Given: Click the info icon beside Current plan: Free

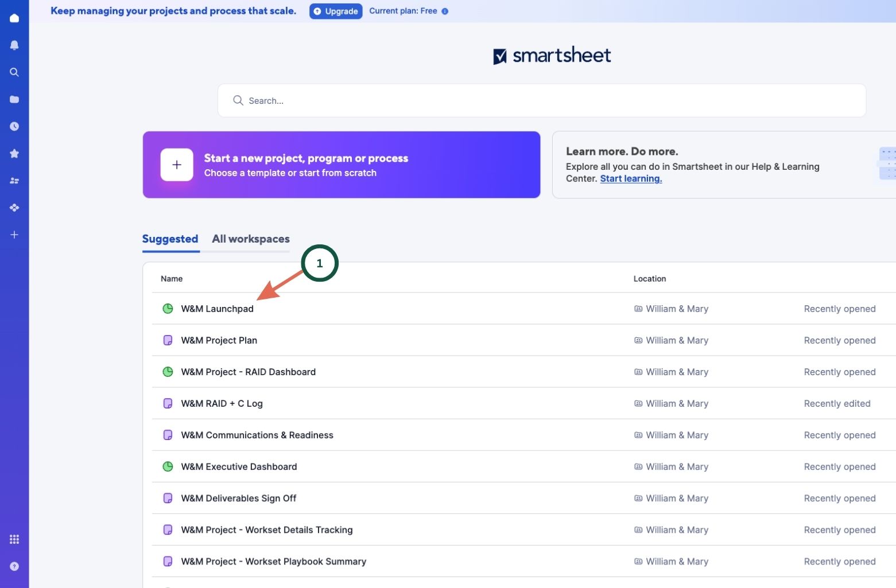Looking at the screenshot, I should tap(445, 11).
